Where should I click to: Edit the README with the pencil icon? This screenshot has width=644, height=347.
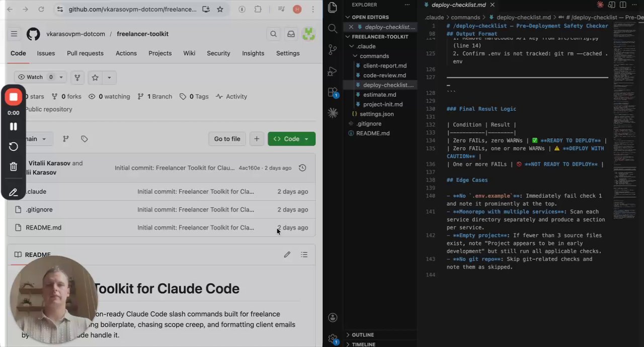pyautogui.click(x=287, y=255)
